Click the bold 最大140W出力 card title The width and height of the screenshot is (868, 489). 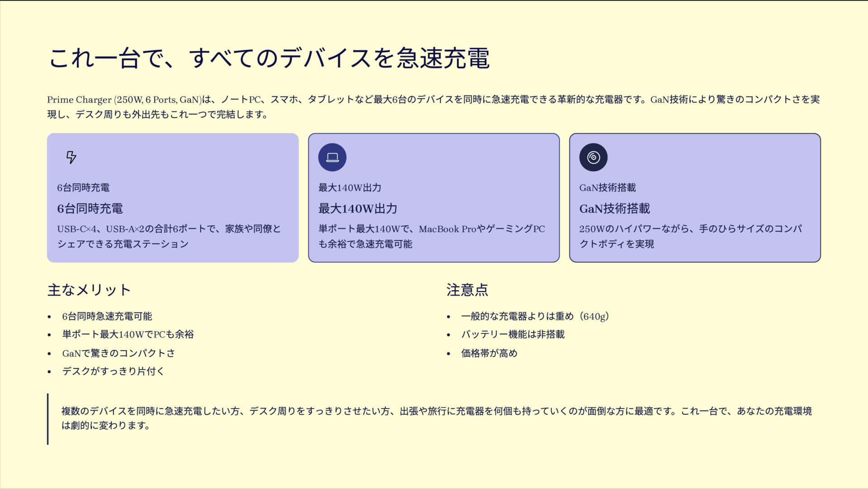point(358,208)
